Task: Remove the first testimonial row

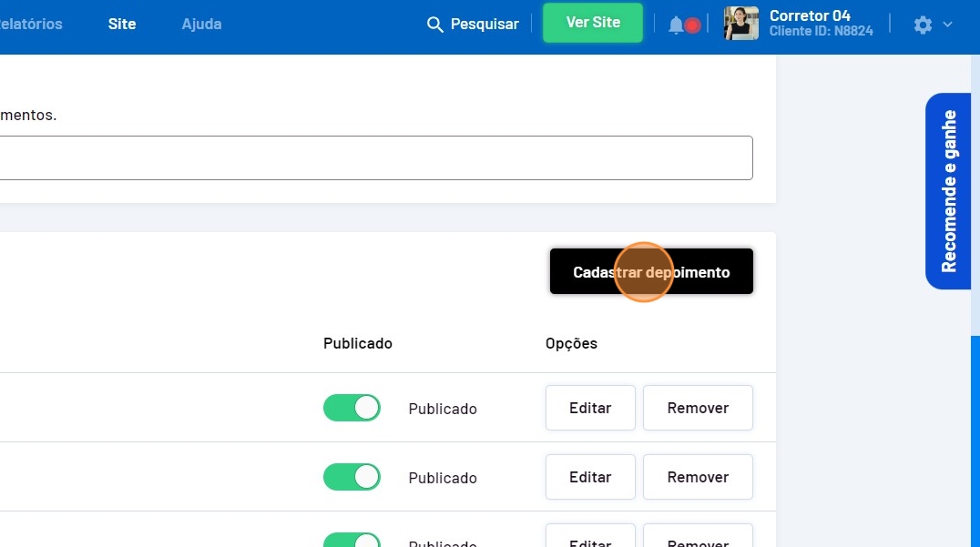Action: click(x=698, y=408)
